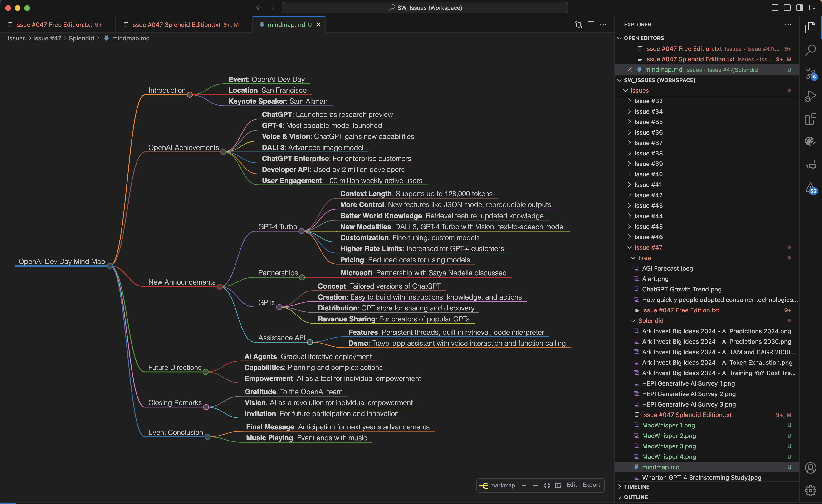Screen dimensions: 822x504
Task: Open changes compare icon in editor toolbar
Action: [x=578, y=24]
